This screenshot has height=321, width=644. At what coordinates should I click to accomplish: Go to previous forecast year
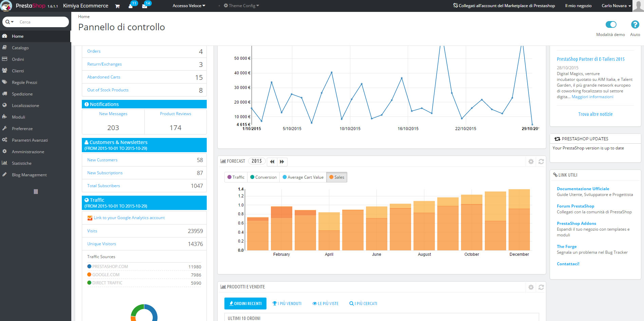272,162
